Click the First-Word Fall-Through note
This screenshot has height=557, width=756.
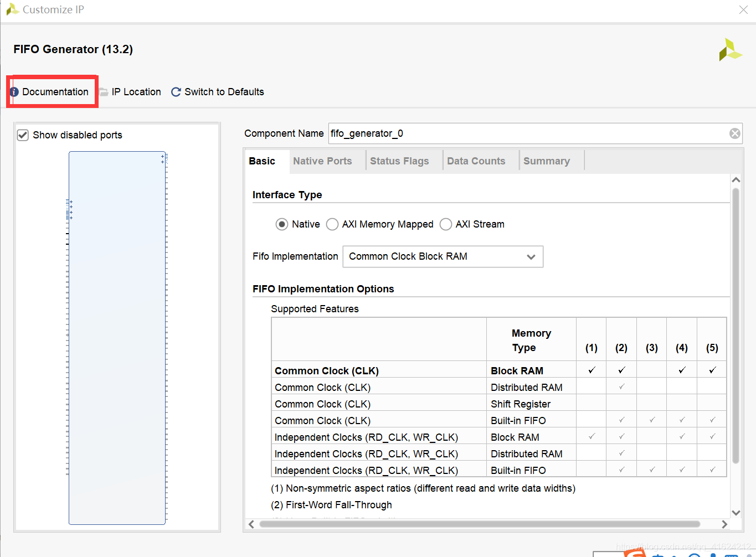[331, 505]
